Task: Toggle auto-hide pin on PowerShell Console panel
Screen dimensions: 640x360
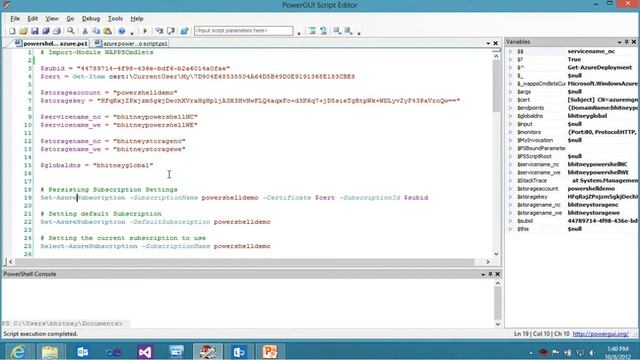Action: click(490, 274)
